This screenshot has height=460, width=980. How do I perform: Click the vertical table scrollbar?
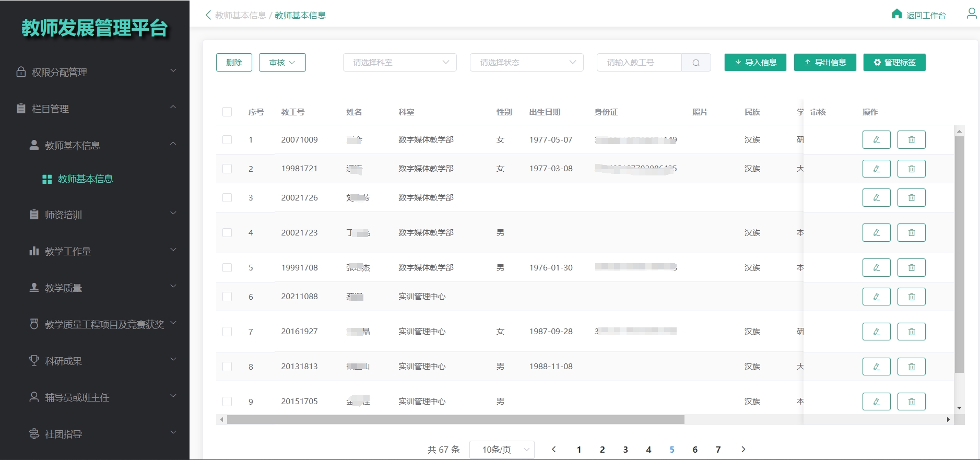959,254
